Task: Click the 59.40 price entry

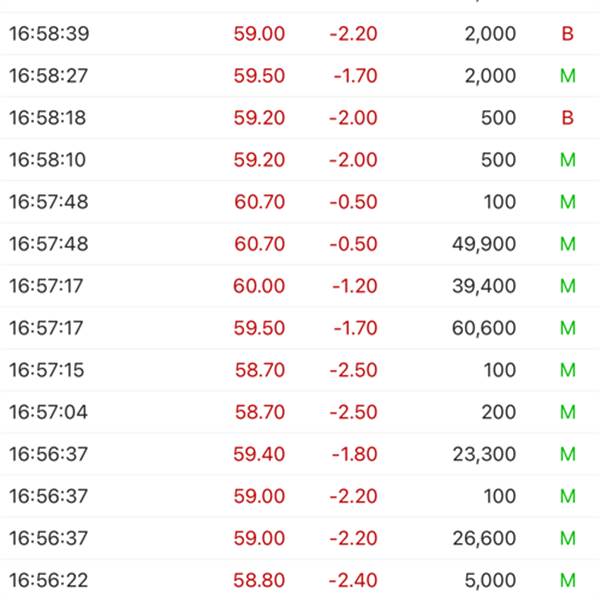Action: pyautogui.click(x=259, y=454)
